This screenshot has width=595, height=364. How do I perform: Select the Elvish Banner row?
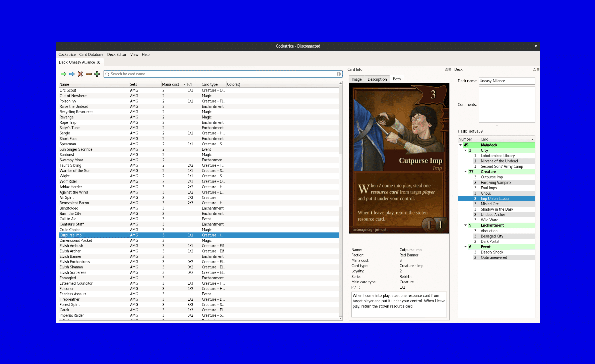coord(199,256)
